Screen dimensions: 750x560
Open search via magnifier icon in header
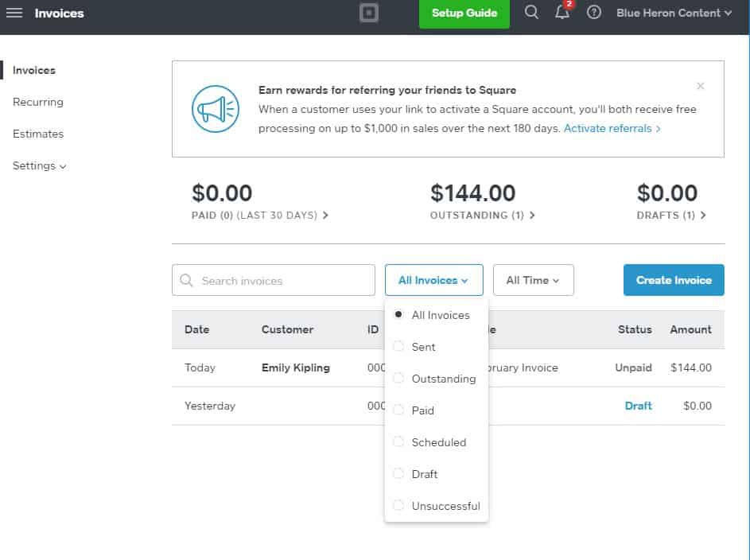pos(531,13)
